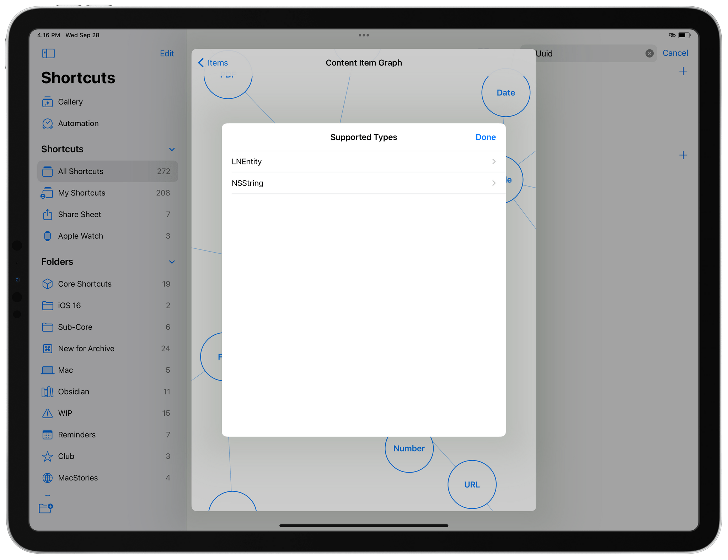
Task: Click the My Shortcuts person icon
Action: click(x=47, y=193)
